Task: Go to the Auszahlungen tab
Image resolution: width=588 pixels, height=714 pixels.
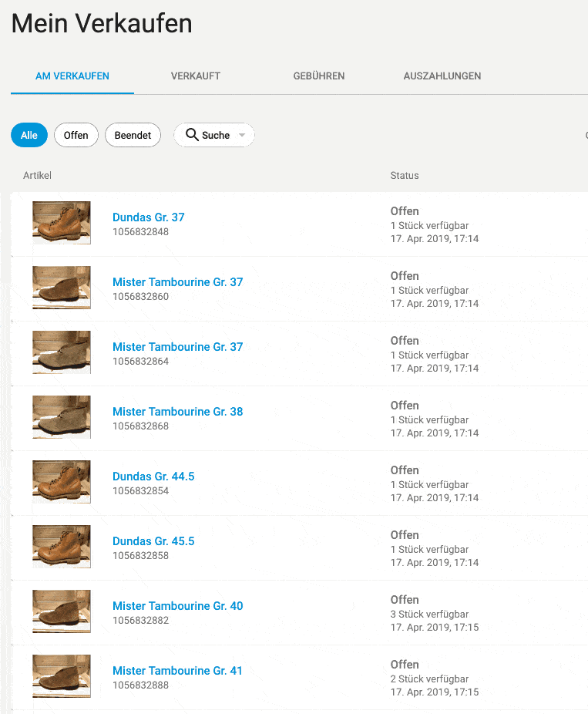Action: 442,76
